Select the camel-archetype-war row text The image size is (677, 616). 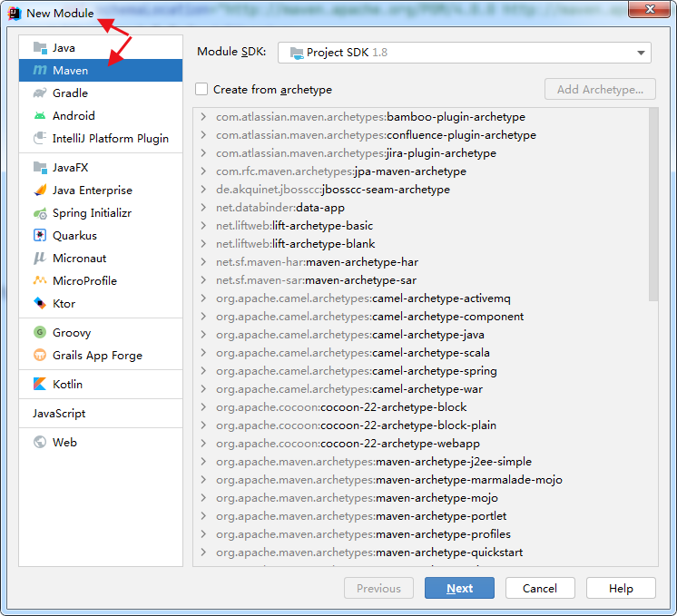[349, 389]
